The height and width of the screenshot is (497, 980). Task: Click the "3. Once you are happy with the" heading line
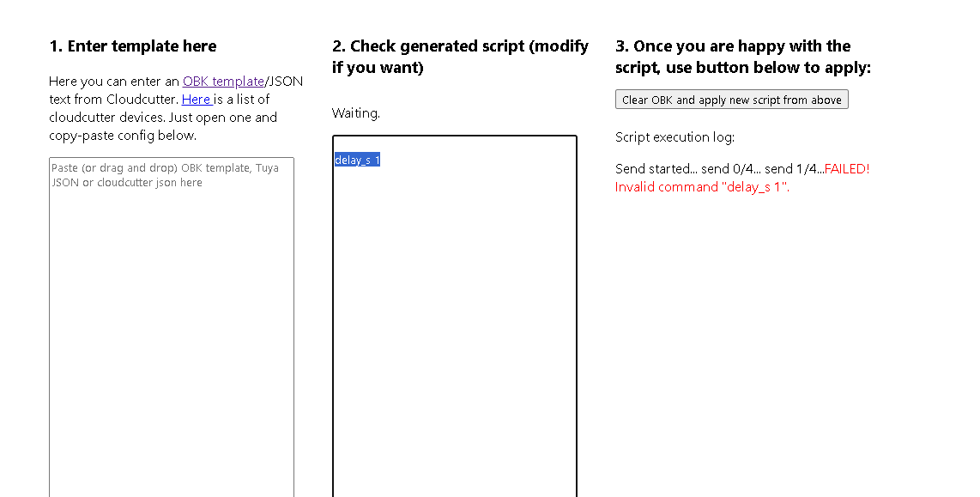click(x=733, y=46)
